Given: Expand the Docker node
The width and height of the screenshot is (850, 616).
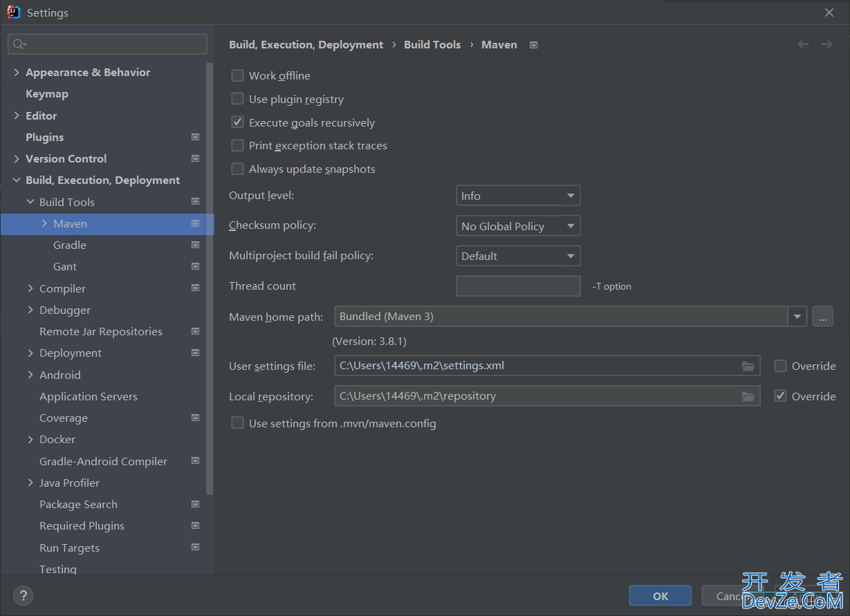Looking at the screenshot, I should 30,439.
